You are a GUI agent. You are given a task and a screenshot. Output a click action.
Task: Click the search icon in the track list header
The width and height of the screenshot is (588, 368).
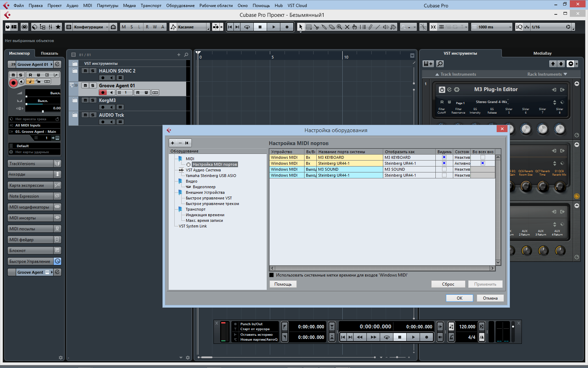tap(186, 55)
